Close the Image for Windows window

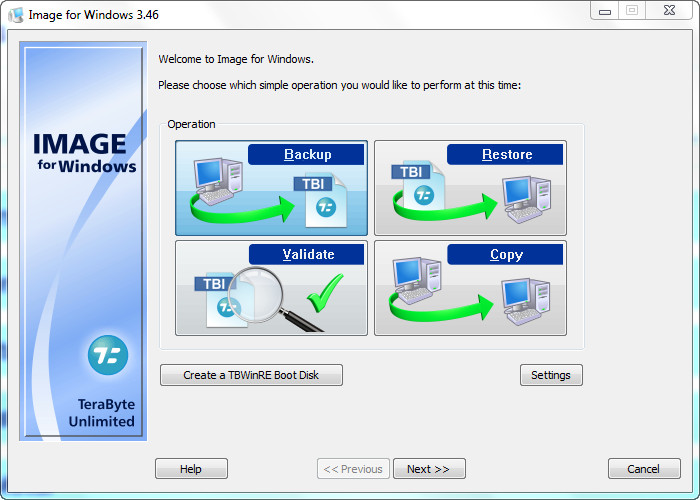point(669,11)
